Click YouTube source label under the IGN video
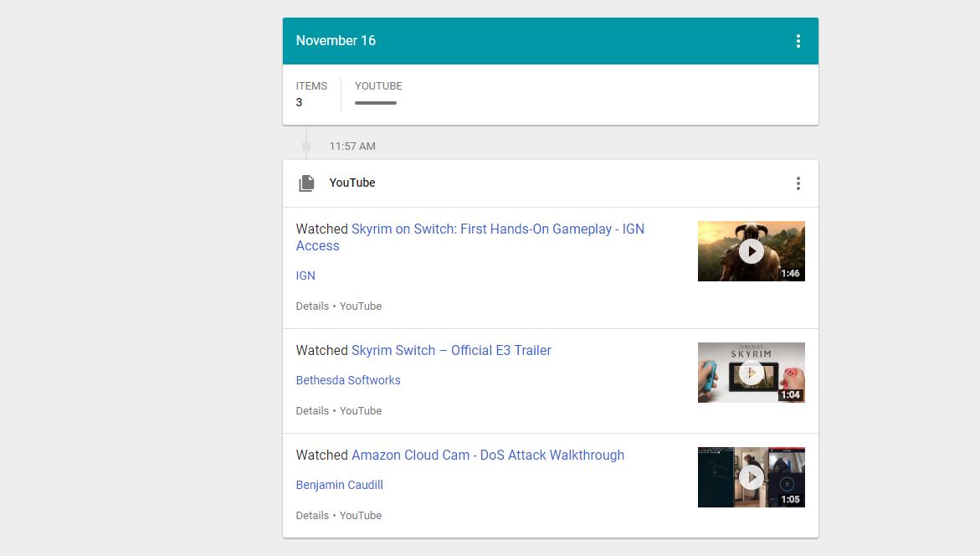 tap(361, 306)
